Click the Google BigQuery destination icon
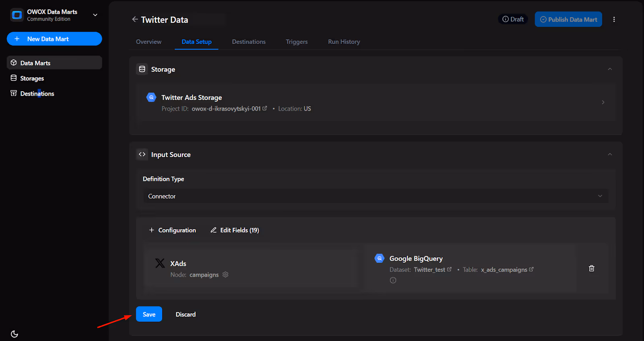The width and height of the screenshot is (644, 341). point(380,258)
